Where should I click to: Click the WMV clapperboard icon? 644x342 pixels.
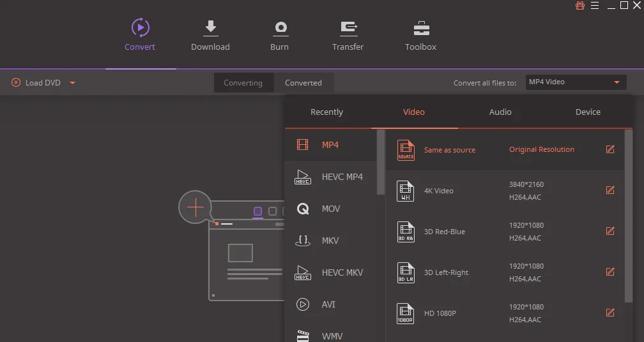click(x=303, y=336)
